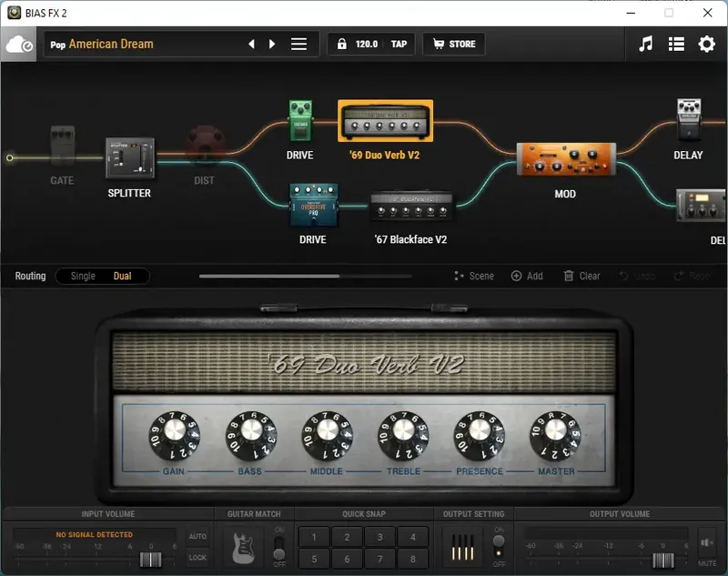Image resolution: width=728 pixels, height=576 pixels.
Task: Toggle the tempo lock icon
Action: point(342,44)
